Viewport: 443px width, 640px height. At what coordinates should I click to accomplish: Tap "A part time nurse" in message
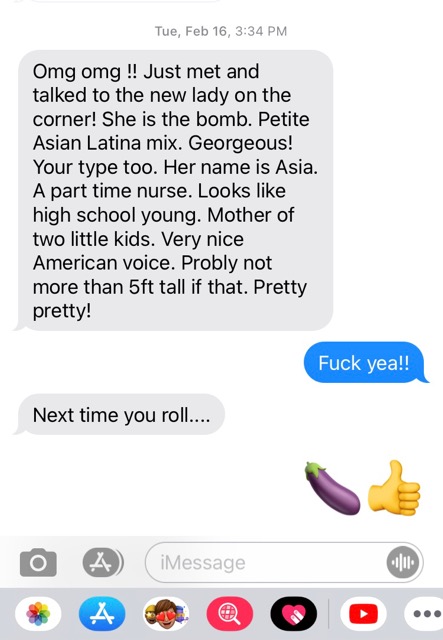point(112,191)
